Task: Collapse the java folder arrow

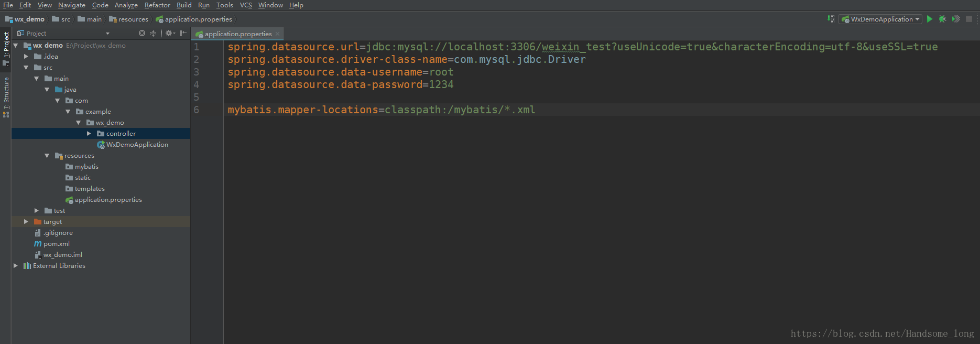Action: (x=47, y=90)
